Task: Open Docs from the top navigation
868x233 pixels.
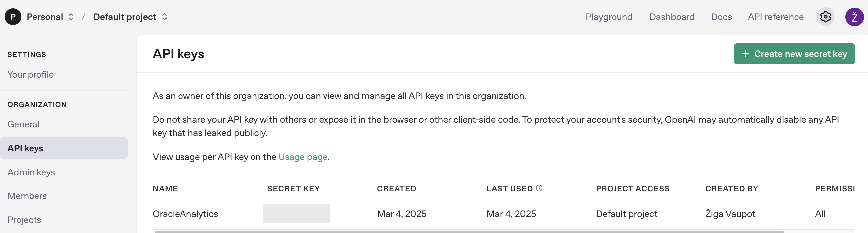Action: point(721,17)
